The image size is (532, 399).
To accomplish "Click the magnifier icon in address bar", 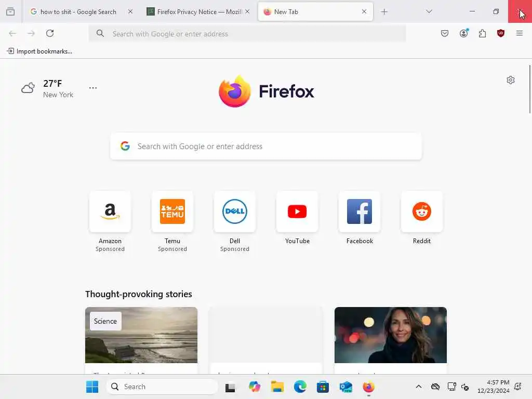I will point(100,33).
